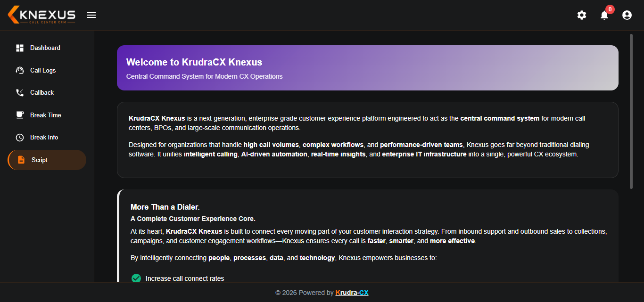Click the bold AI-driven automation phrase
The height and width of the screenshot is (302, 644).
tap(274, 154)
